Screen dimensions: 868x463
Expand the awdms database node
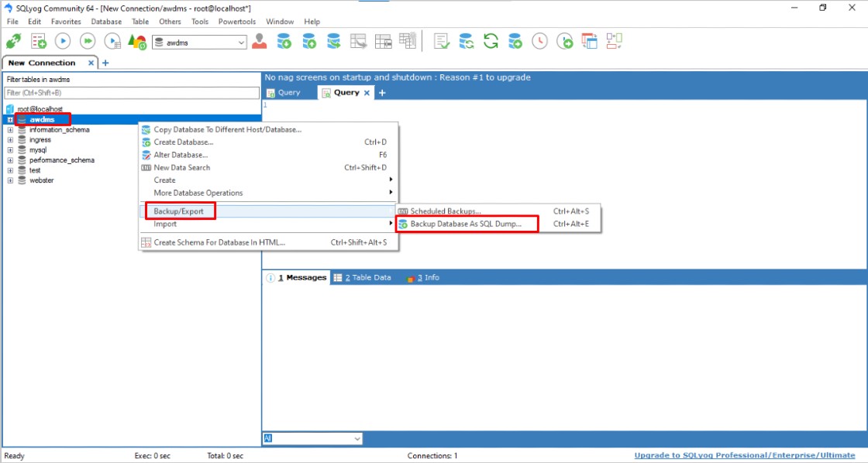(10, 119)
